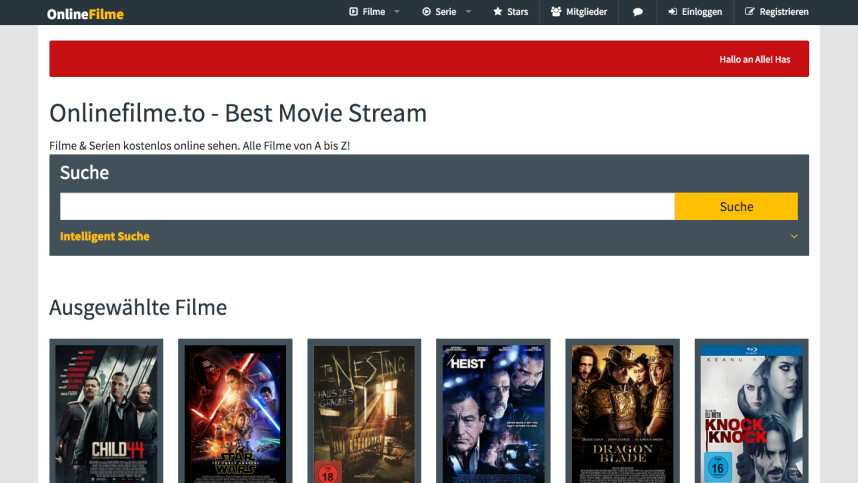This screenshot has height=483, width=858.
Task: Expand the Filme dropdown arrow
Action: pyautogui.click(x=397, y=11)
